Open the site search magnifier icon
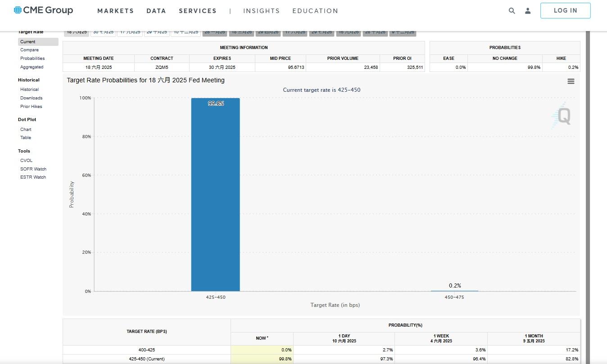Image resolution: width=607 pixels, height=364 pixels. [x=512, y=11]
